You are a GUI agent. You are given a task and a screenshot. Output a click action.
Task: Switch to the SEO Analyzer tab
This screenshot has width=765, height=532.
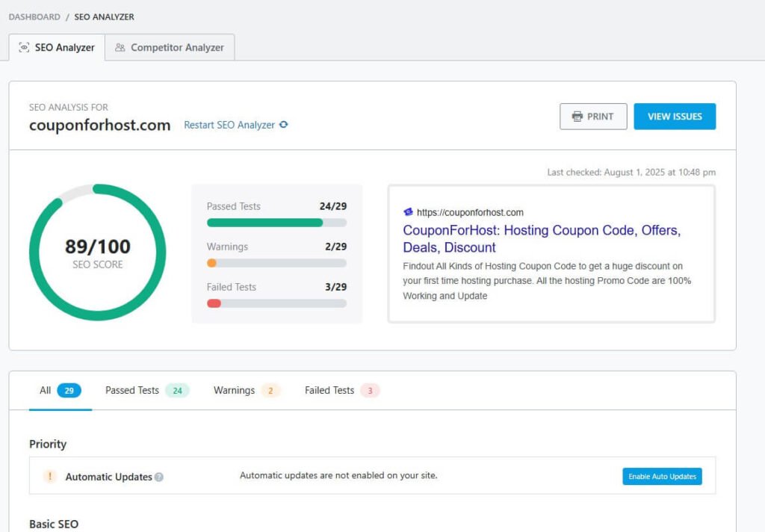coord(57,47)
